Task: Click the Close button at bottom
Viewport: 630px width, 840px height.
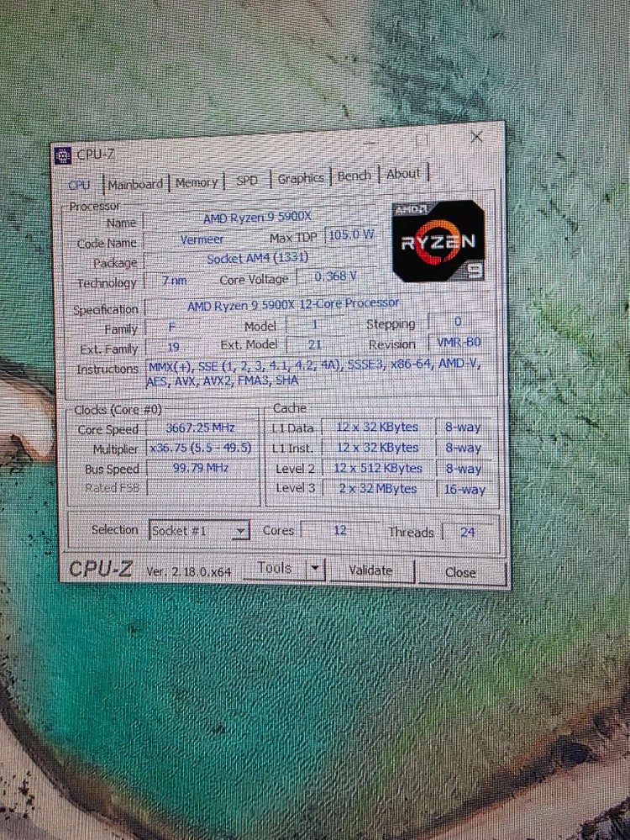Action: click(x=460, y=572)
